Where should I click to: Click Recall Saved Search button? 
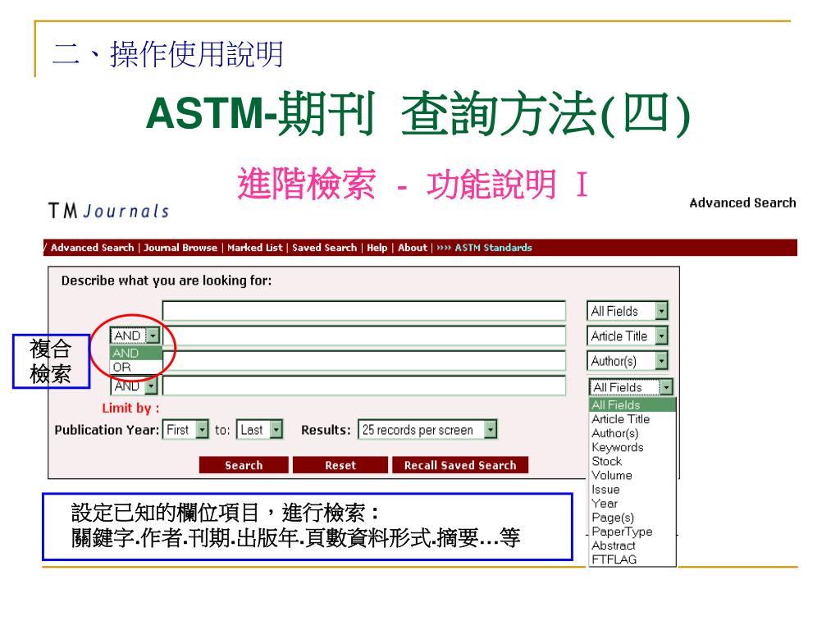point(460,465)
